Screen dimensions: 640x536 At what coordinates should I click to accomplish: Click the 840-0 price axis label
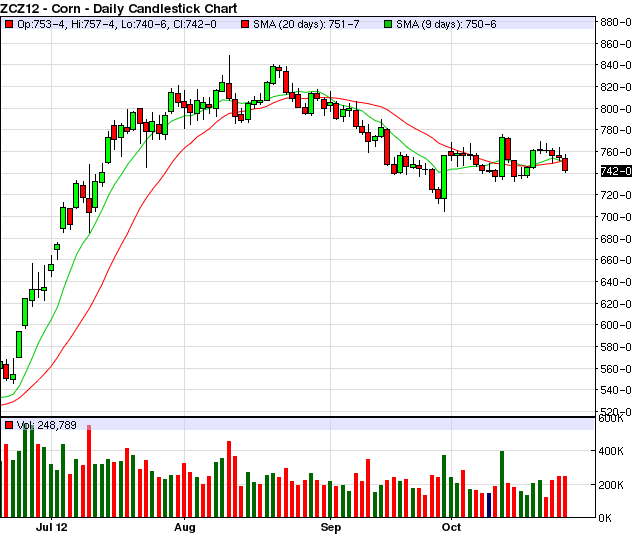click(x=616, y=65)
